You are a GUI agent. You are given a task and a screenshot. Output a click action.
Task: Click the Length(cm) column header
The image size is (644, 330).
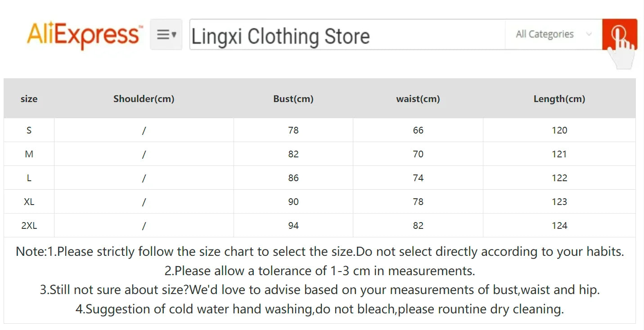[559, 98]
